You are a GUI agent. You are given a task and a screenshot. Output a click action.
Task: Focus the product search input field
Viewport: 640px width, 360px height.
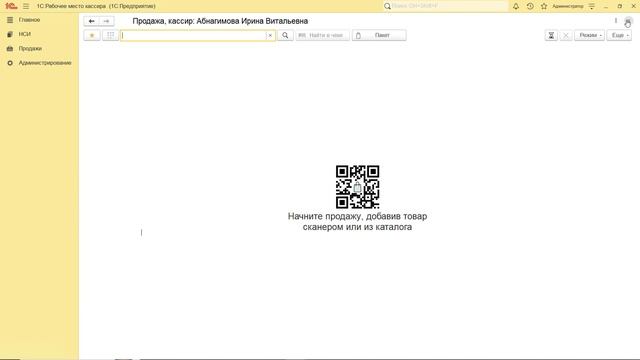click(x=193, y=36)
